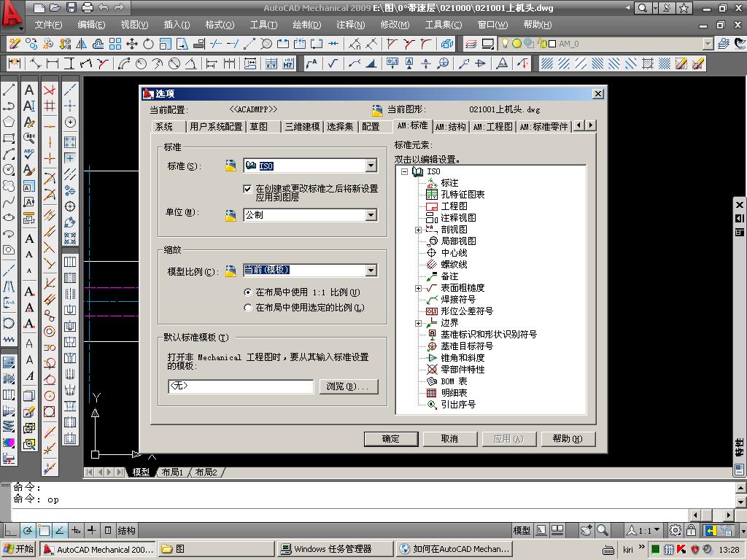Click the default template path input field
This screenshot has width=747, height=560.
(x=241, y=386)
